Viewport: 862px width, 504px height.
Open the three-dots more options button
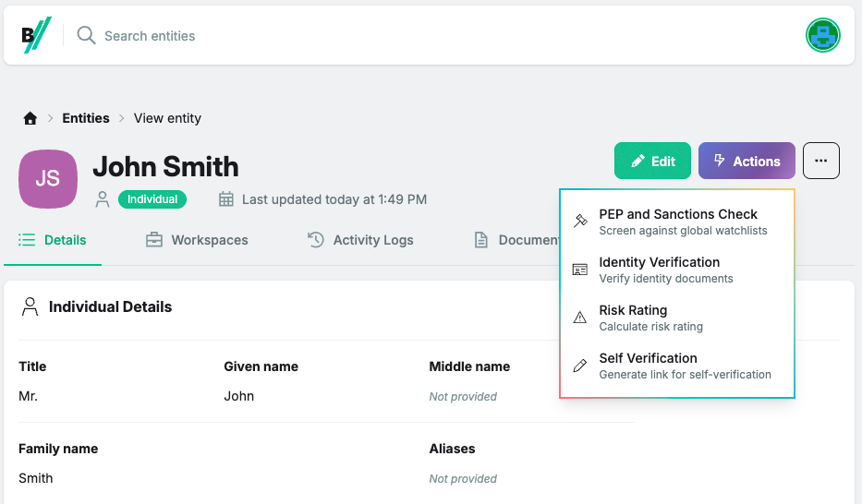click(820, 161)
